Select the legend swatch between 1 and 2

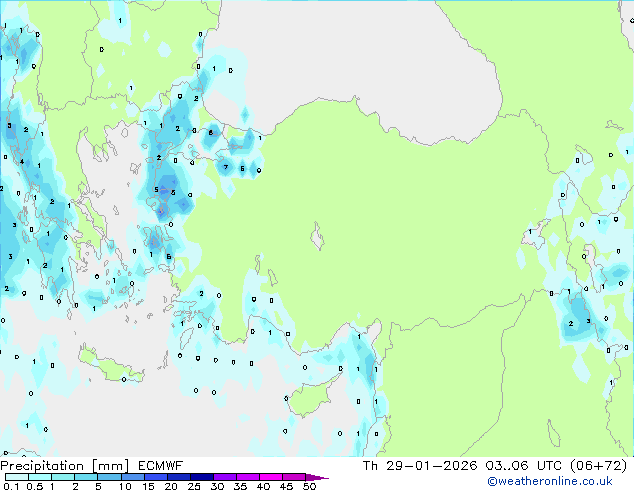(x=63, y=477)
